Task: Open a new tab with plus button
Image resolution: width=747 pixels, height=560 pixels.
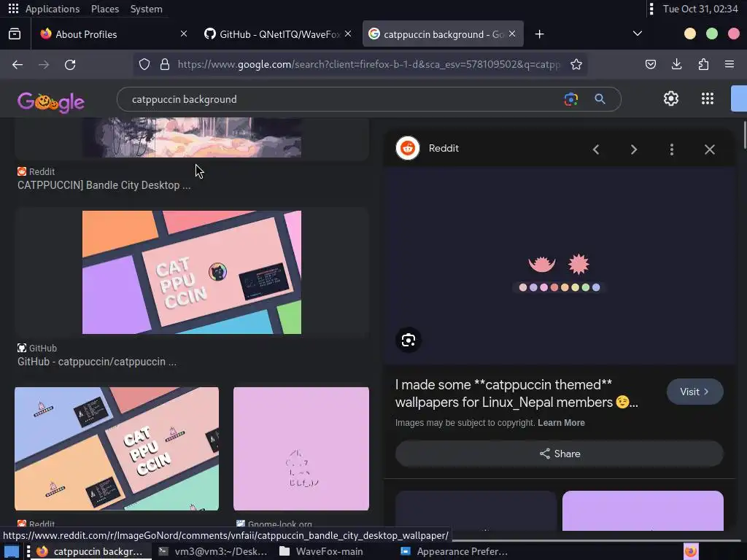Action: 539,34
